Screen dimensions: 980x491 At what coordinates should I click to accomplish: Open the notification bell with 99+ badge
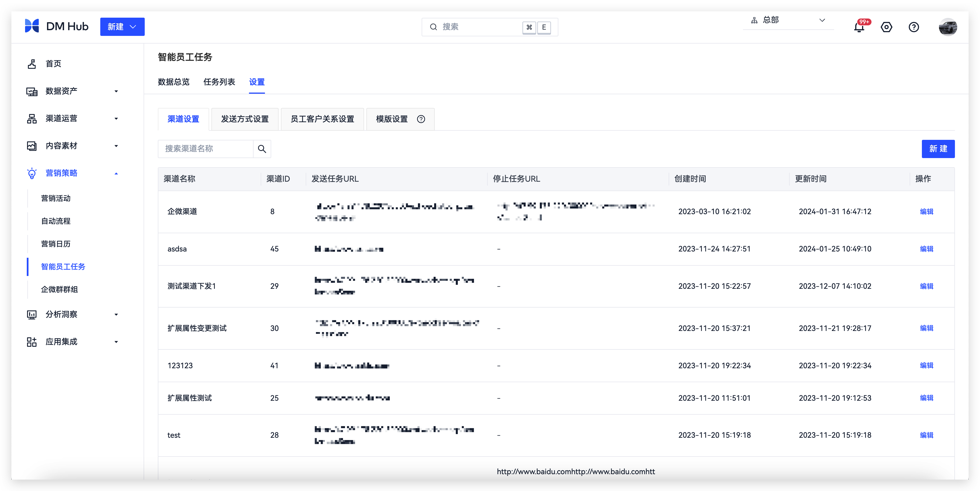click(859, 27)
